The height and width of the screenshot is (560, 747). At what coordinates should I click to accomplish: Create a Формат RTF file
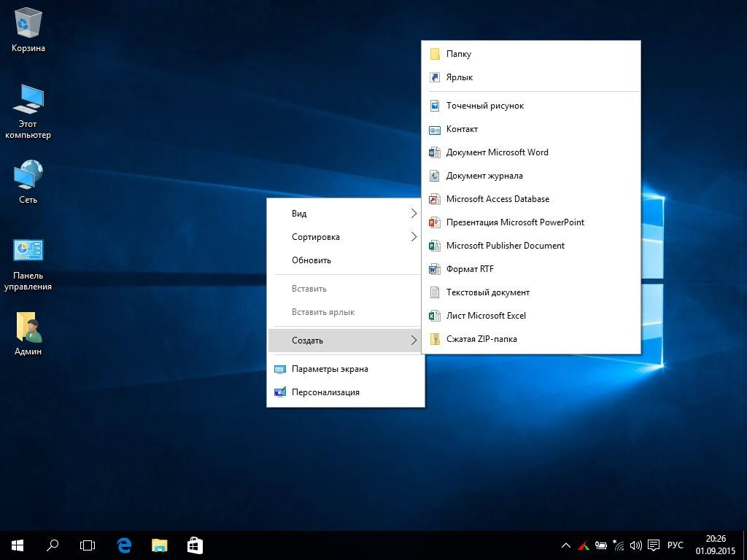[x=531, y=269]
